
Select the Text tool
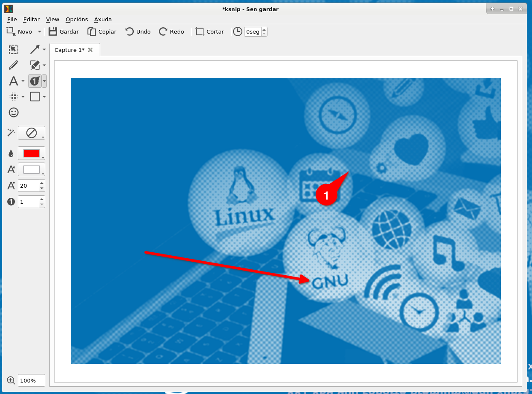pyautogui.click(x=14, y=81)
